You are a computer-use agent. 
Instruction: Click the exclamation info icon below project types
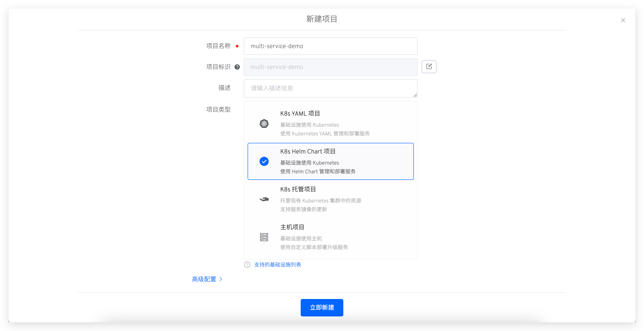(247, 265)
